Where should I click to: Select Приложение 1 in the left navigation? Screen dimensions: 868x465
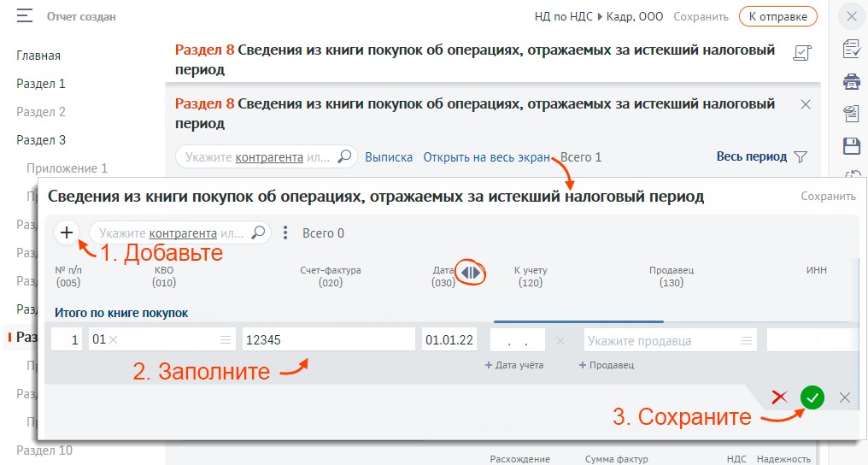coord(67,168)
